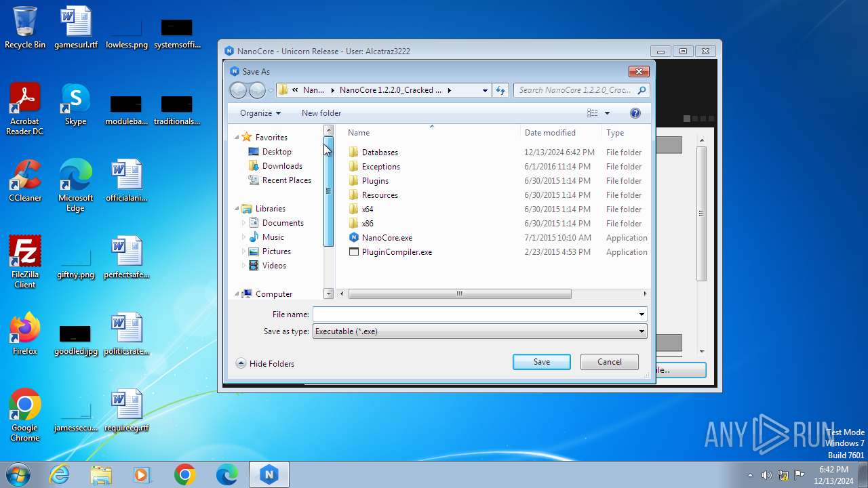
Task: Click Hide Folders toggle button
Action: [265, 364]
